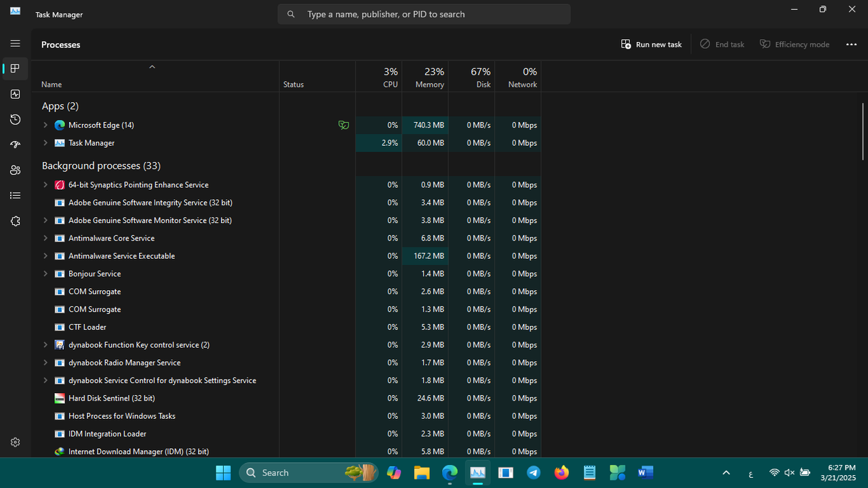The height and width of the screenshot is (488, 868).
Task: Select the CTF Loader process
Action: coord(286,327)
